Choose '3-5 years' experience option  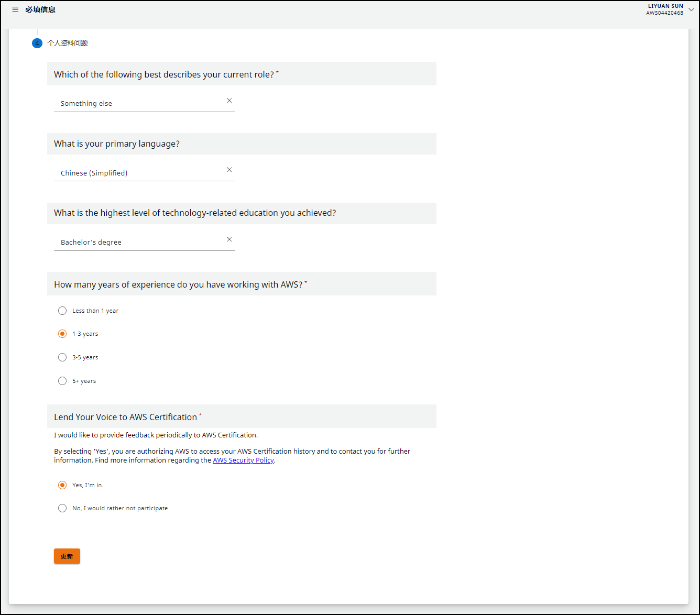(62, 357)
